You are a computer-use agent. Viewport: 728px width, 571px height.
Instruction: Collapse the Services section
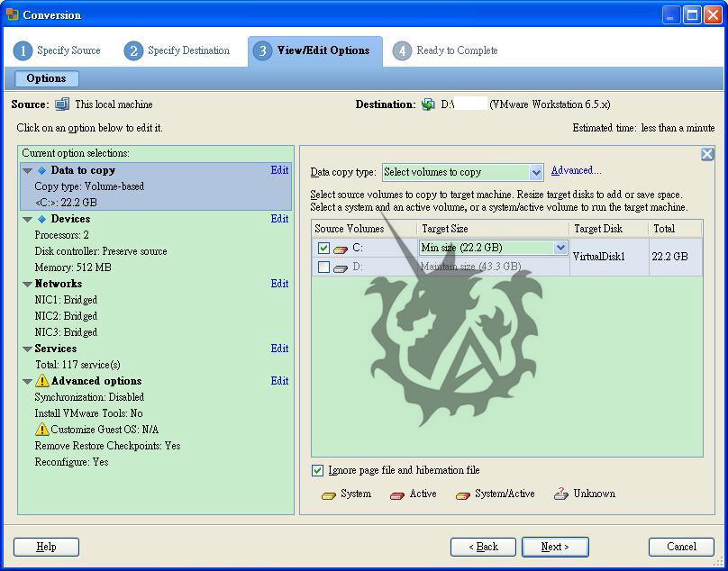[x=27, y=349]
